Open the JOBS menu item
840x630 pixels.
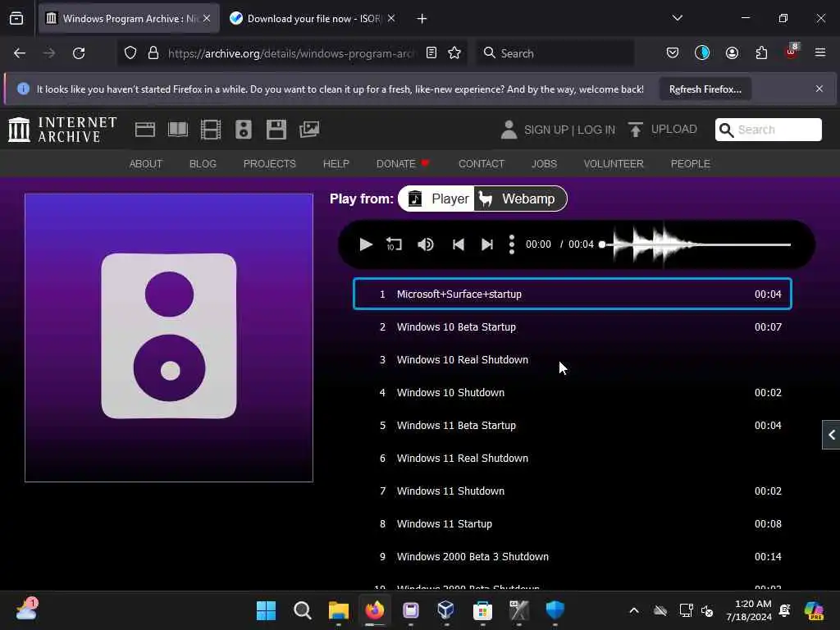pos(545,164)
